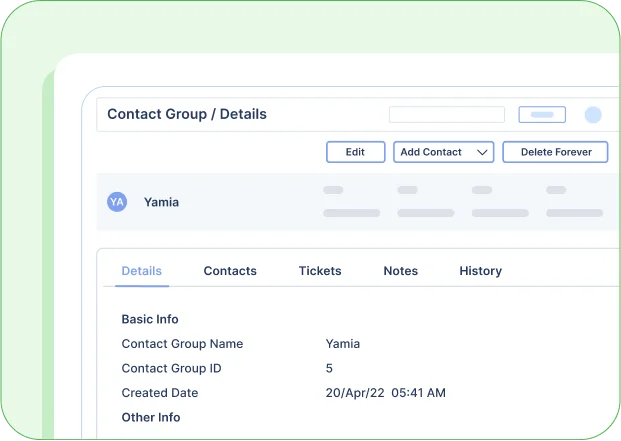
Task: Switch to the Contacts tab
Action: (x=230, y=271)
